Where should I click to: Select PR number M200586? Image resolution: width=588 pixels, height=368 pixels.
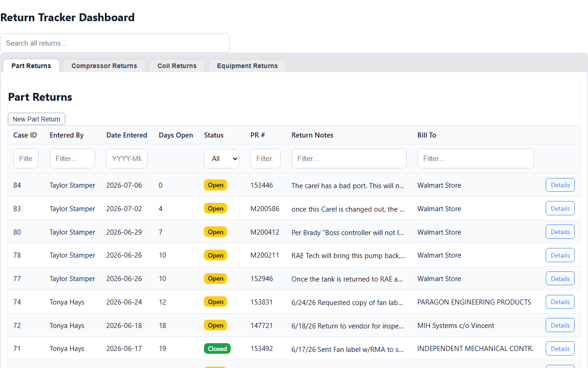(265, 209)
